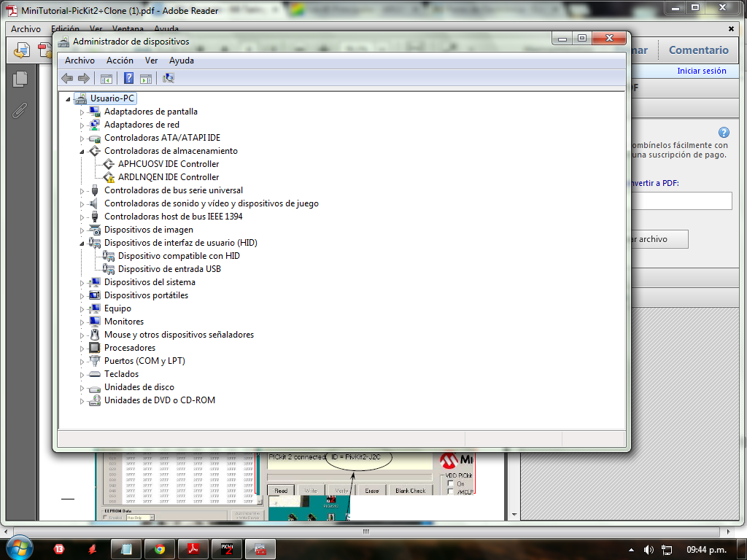Screen dimensions: 747x560
Task: Open the Comentario pane in Adobe Reader
Action: pyautogui.click(x=698, y=50)
